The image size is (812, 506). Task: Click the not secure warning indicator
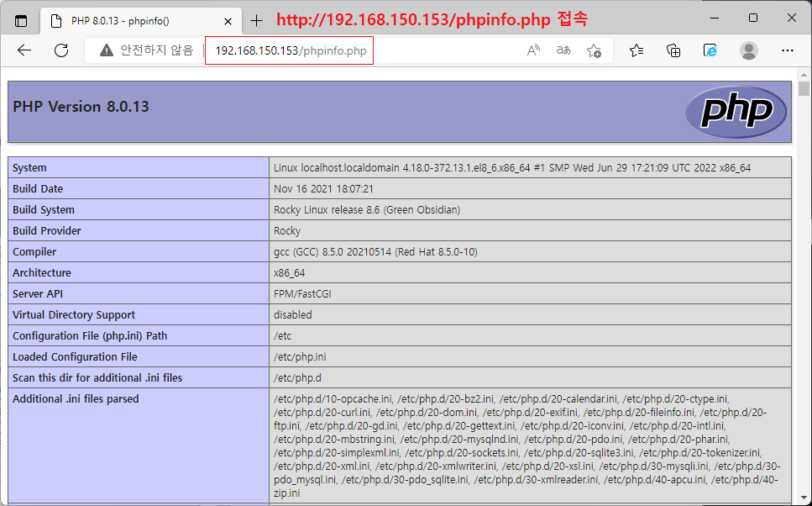point(147,50)
